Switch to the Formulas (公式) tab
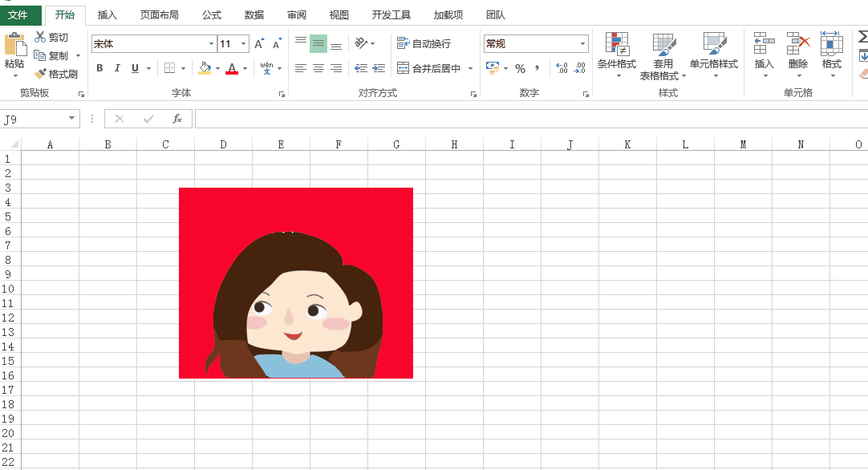 point(212,15)
